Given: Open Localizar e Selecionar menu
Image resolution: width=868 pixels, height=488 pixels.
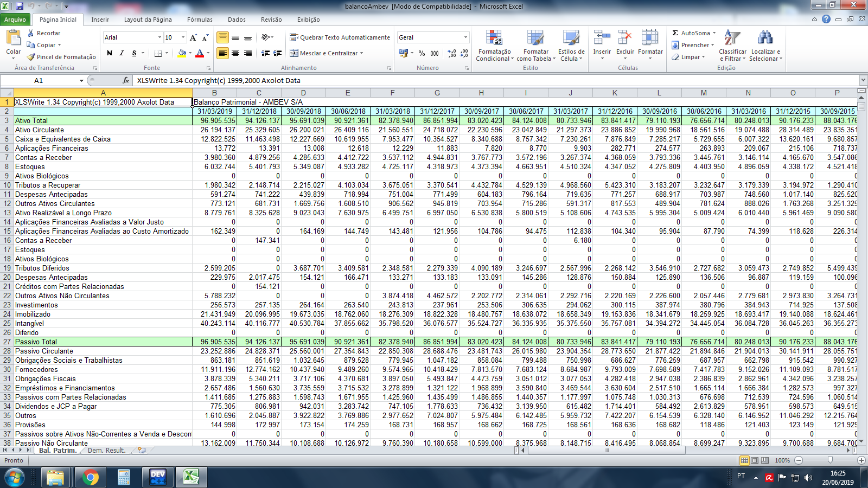Looking at the screenshot, I should (765, 46).
